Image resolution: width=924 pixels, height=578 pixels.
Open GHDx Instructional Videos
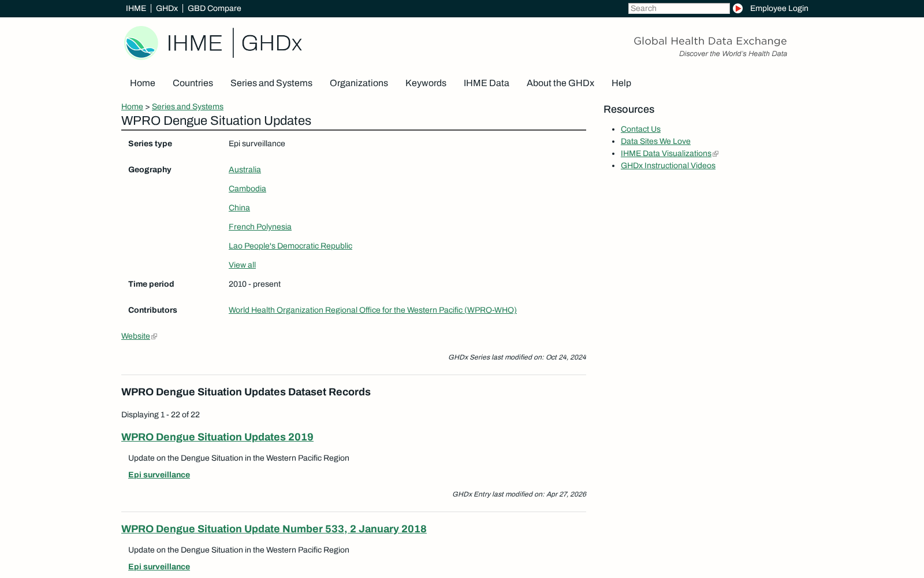(668, 166)
